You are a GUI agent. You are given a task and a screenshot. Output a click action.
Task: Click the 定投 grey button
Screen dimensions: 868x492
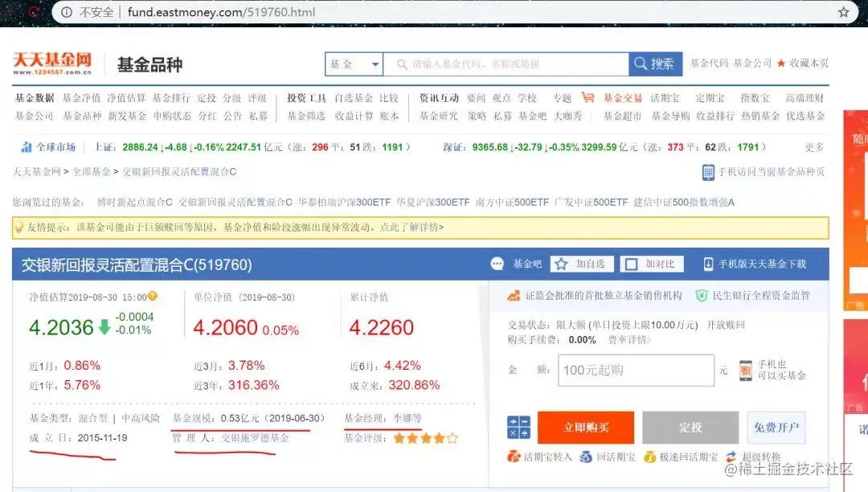click(690, 427)
